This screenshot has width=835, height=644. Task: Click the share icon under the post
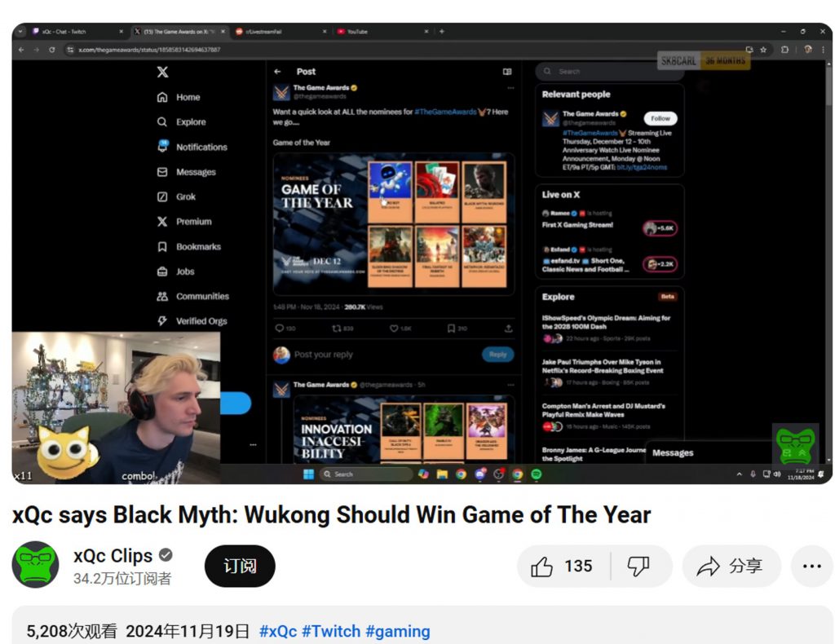click(509, 329)
